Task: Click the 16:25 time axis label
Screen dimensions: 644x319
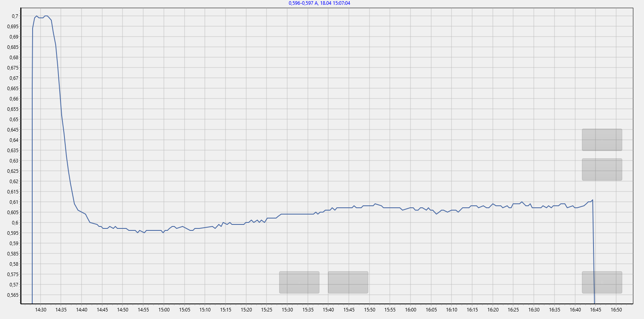Action: [513, 310]
